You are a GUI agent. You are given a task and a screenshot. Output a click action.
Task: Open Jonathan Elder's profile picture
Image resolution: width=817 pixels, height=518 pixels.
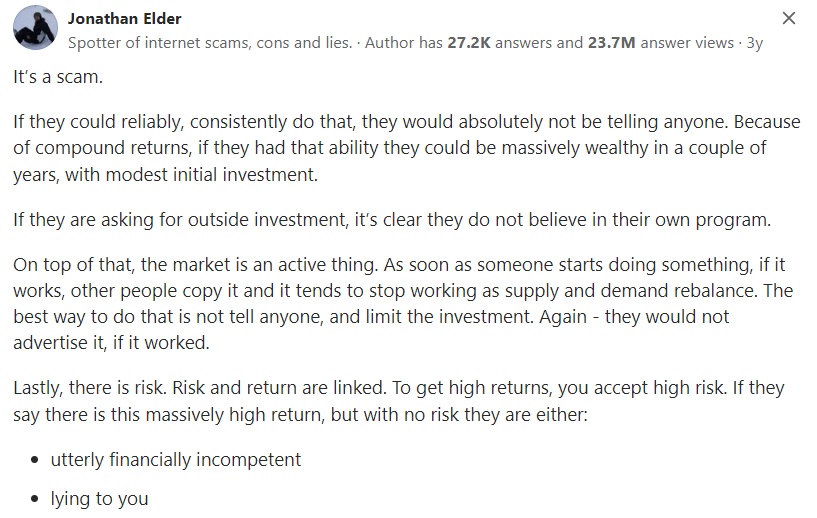[x=35, y=28]
